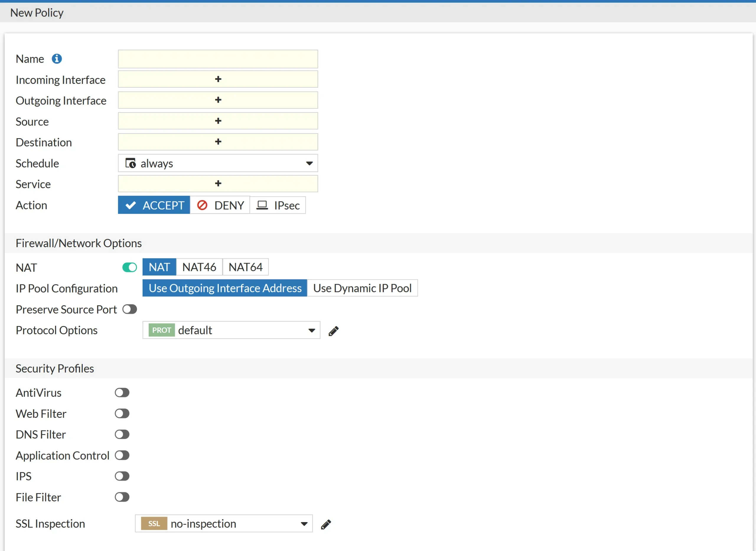Set Action to DENY
The width and height of the screenshot is (756, 551).
point(220,205)
